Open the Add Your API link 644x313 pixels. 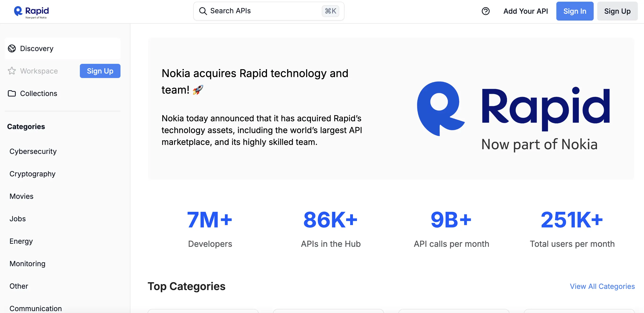(525, 11)
